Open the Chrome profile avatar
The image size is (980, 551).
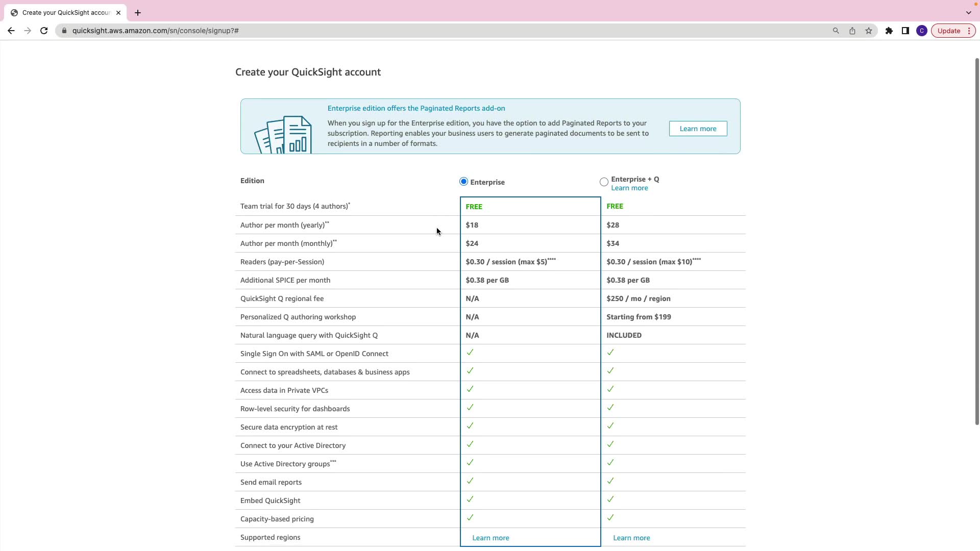coord(922,31)
